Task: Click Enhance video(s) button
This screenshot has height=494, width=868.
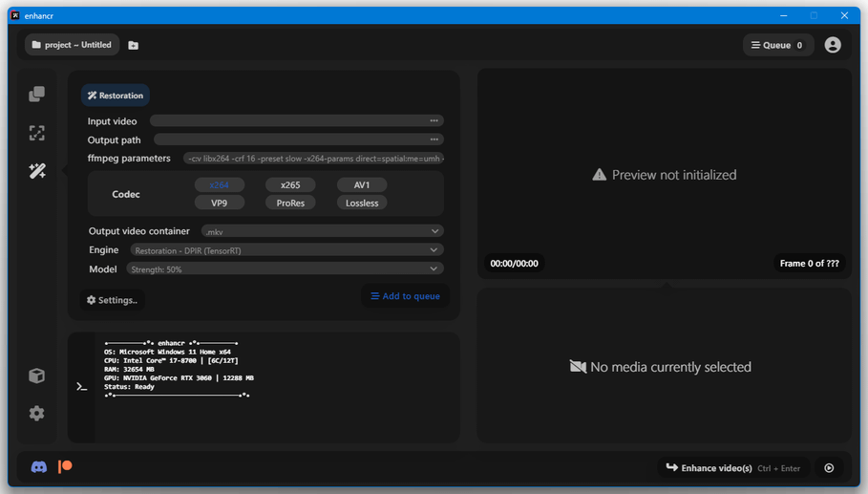Action: pyautogui.click(x=733, y=468)
